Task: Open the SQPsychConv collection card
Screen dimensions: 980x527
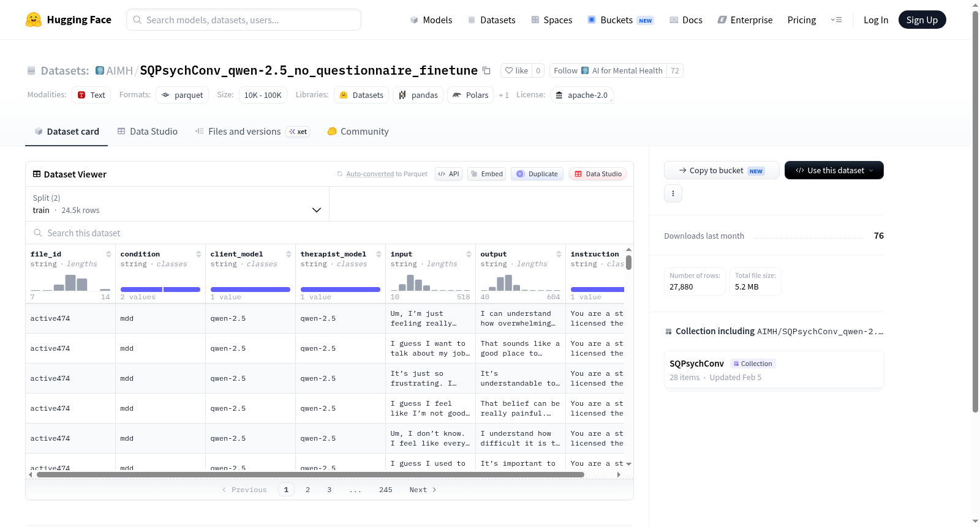Action: (x=774, y=370)
